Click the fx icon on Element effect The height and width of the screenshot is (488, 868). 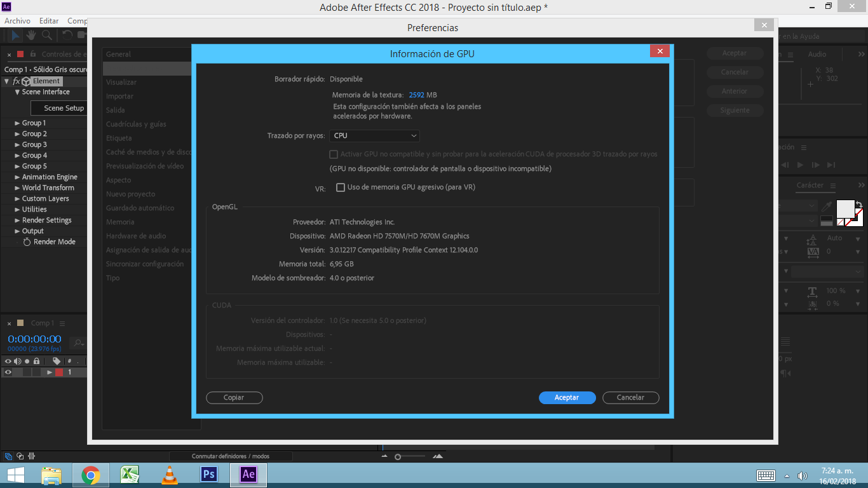(x=17, y=81)
